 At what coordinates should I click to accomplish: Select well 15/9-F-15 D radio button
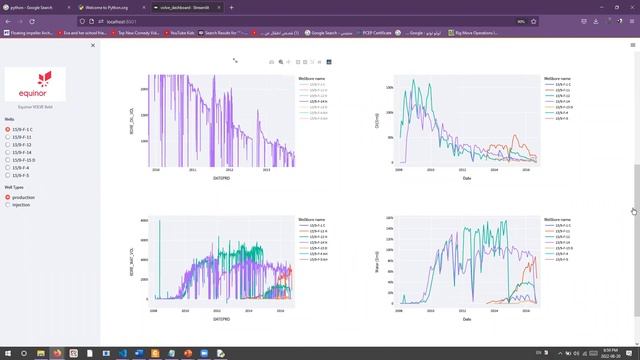point(8,160)
